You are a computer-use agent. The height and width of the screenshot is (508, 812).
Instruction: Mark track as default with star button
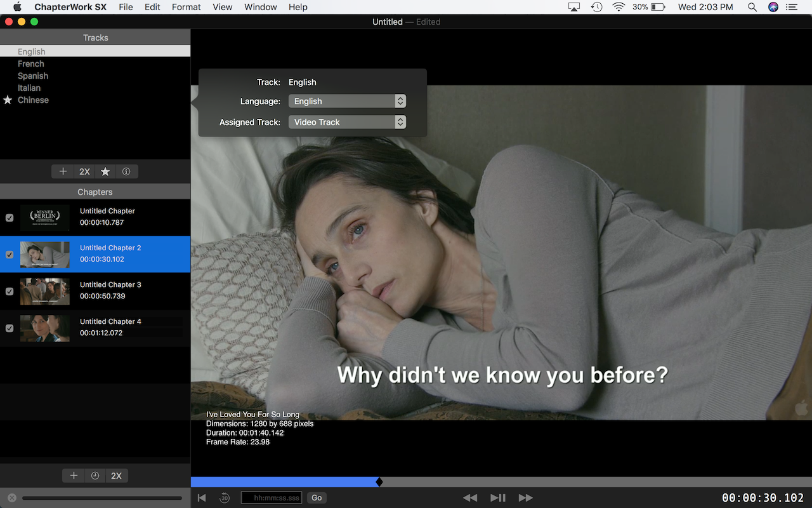coord(105,171)
